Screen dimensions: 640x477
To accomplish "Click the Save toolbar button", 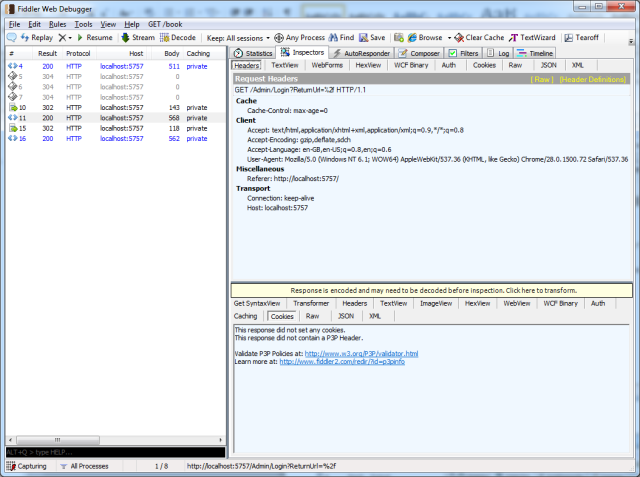I will 372,38.
